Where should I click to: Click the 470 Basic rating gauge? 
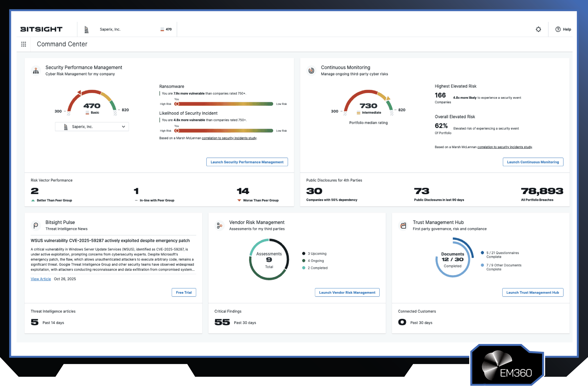pyautogui.click(x=92, y=103)
